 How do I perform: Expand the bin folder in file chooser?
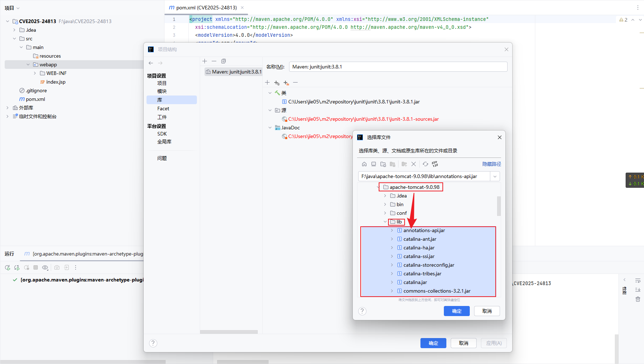point(385,204)
